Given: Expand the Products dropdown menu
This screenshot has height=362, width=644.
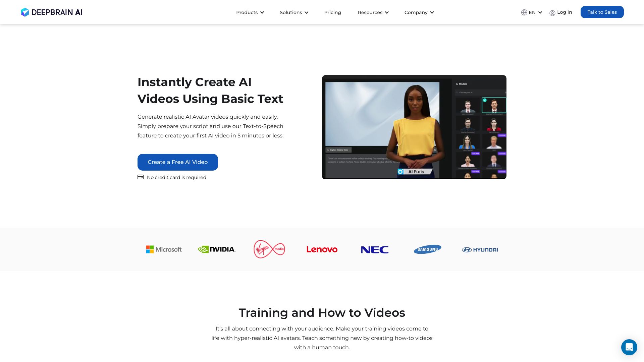Looking at the screenshot, I should click(x=250, y=12).
